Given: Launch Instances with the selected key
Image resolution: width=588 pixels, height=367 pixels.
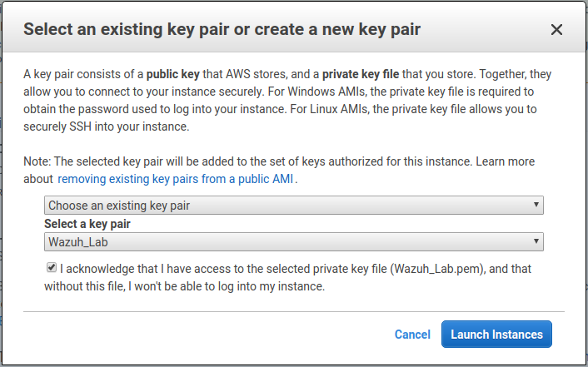Looking at the screenshot, I should pyautogui.click(x=496, y=334).
